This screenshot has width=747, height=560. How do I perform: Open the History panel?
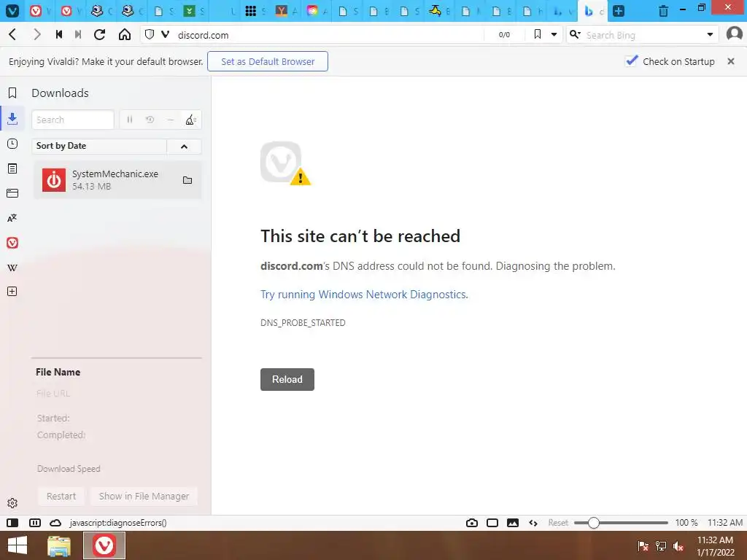[x=12, y=144]
